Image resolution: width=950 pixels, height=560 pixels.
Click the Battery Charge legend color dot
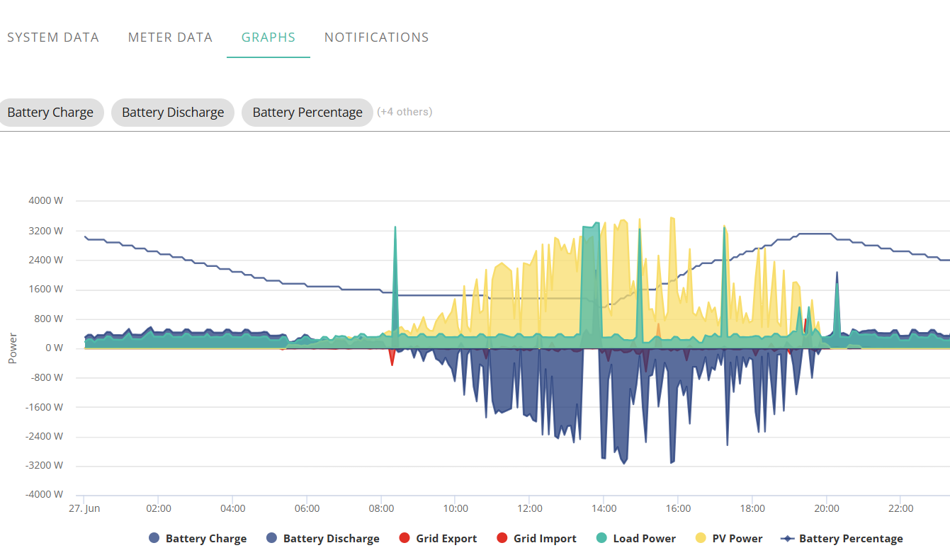[154, 538]
